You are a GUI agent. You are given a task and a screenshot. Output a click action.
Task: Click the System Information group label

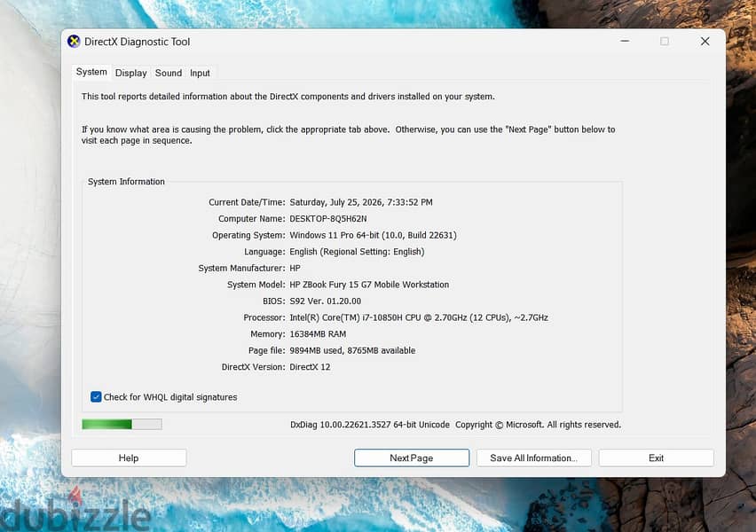point(126,182)
